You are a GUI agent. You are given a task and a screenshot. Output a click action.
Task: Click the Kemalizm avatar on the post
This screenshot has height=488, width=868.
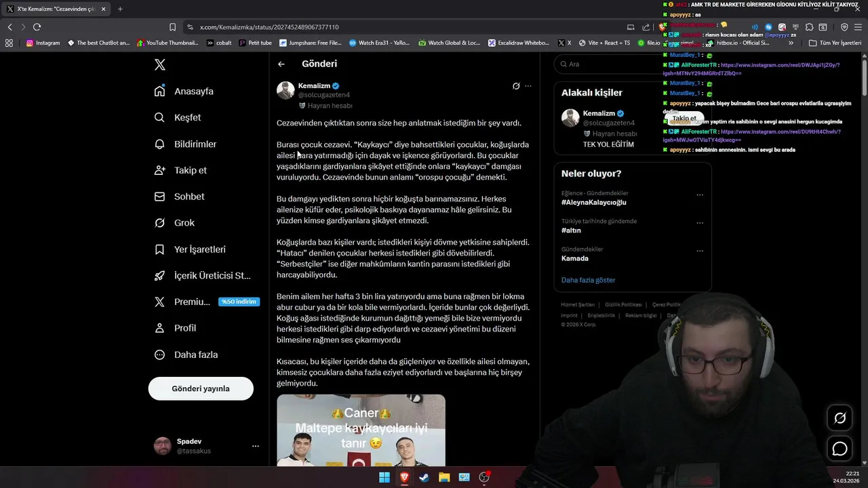click(x=285, y=90)
